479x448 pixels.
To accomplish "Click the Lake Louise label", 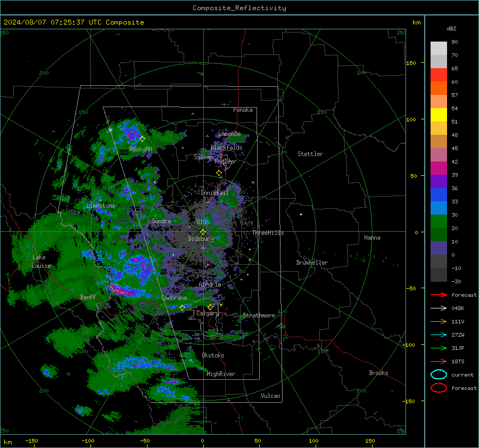I will (42, 262).
